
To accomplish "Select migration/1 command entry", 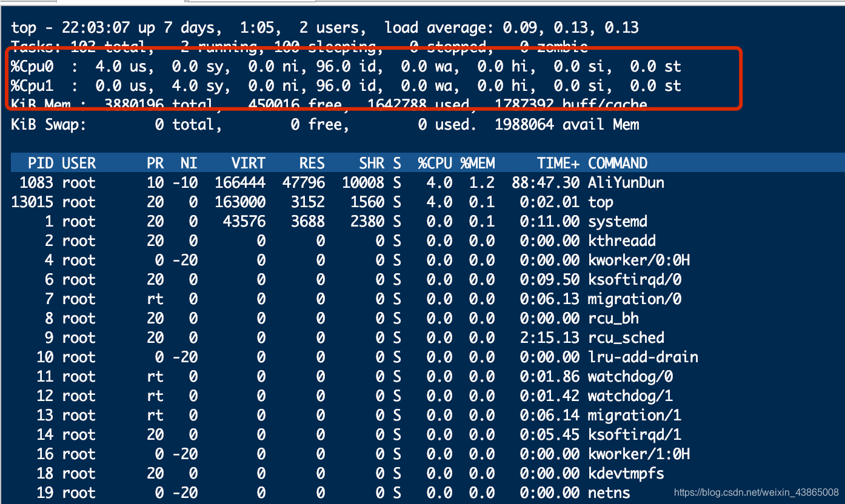I will pos(635,415).
